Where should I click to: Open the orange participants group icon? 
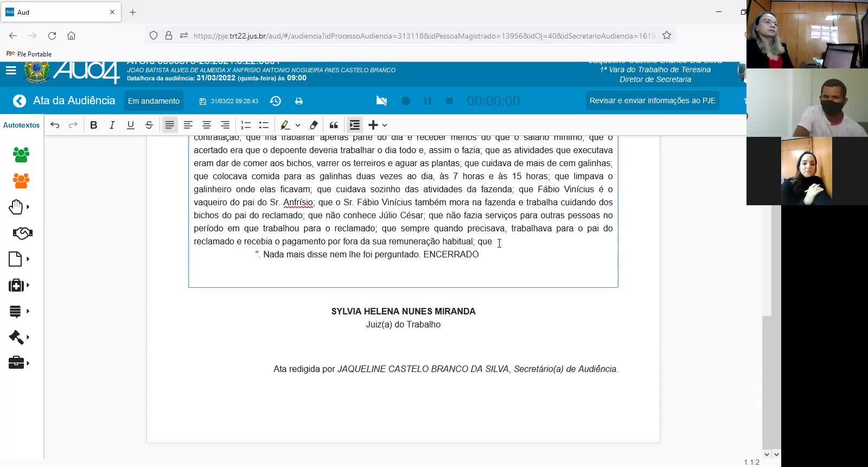point(21,181)
